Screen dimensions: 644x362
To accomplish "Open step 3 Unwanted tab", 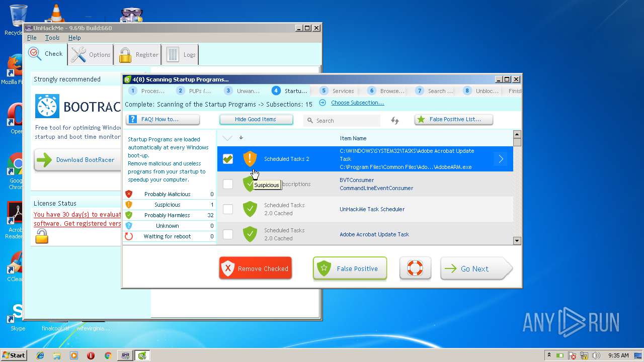I will point(242,91).
